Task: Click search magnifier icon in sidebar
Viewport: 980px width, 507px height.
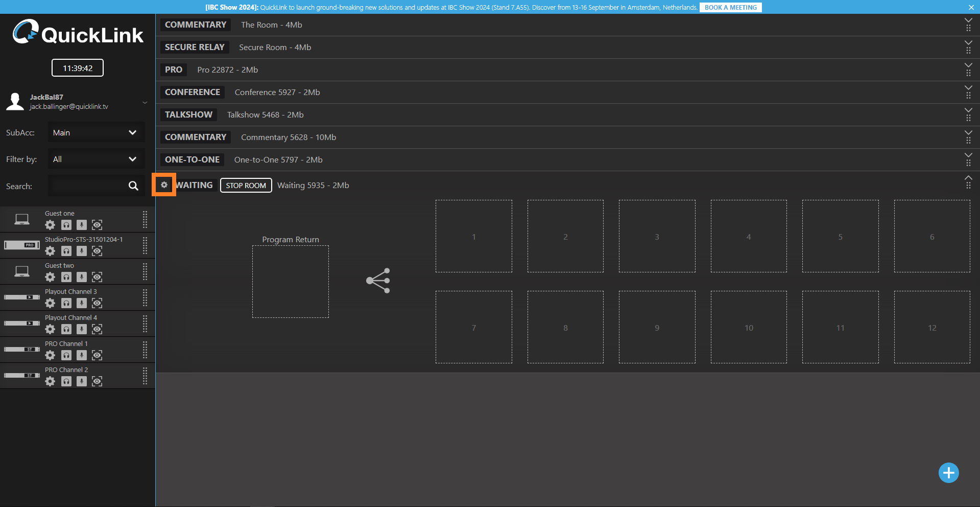Action: pyautogui.click(x=133, y=186)
